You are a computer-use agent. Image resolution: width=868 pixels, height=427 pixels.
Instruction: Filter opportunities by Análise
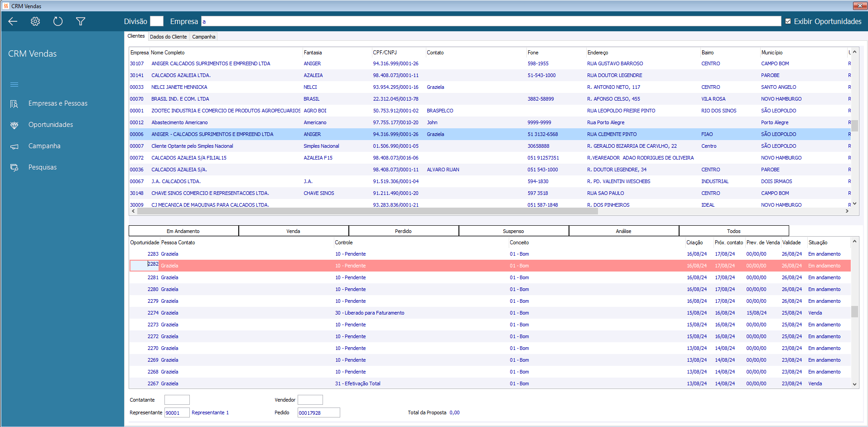coord(624,231)
